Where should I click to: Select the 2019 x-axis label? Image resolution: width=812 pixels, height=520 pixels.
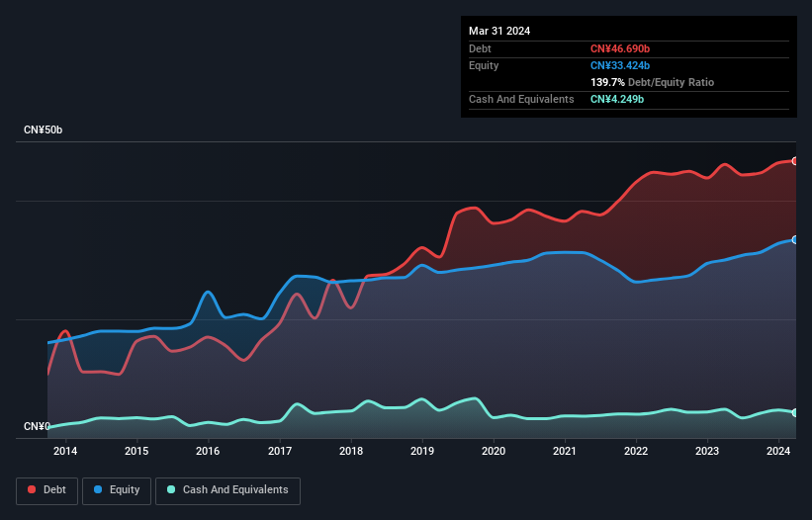coord(422,451)
